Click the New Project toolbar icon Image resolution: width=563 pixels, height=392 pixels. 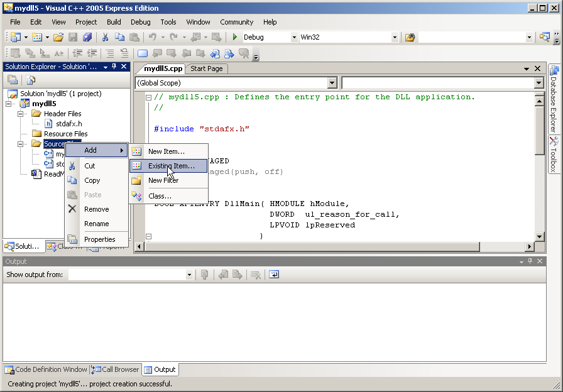[x=15, y=37]
